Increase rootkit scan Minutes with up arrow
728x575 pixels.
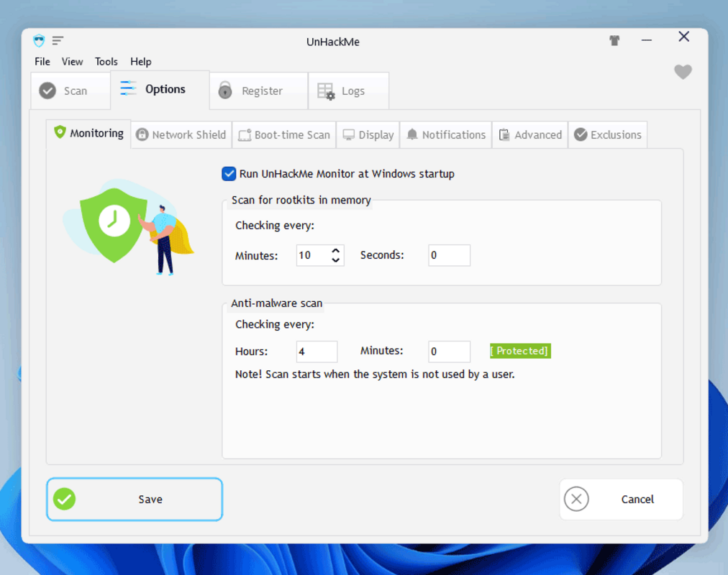pyautogui.click(x=336, y=250)
